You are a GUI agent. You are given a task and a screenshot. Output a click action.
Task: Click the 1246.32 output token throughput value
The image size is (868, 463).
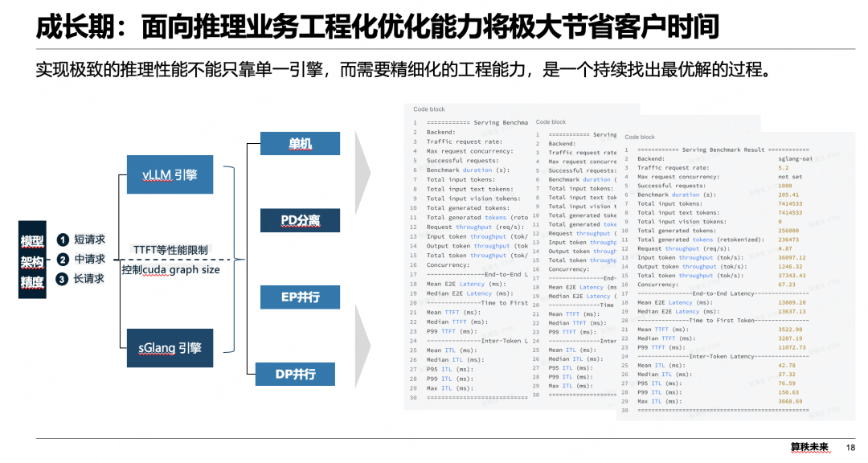(790, 266)
